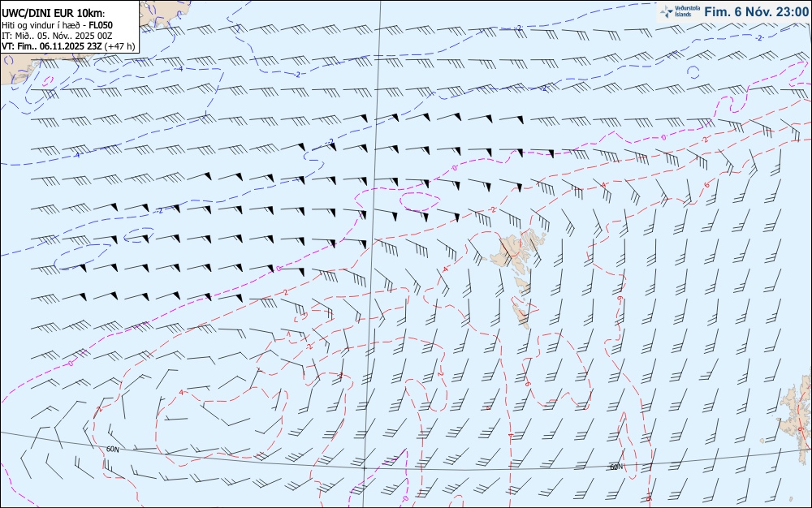Click the right '60N' latitude label

tap(616, 467)
